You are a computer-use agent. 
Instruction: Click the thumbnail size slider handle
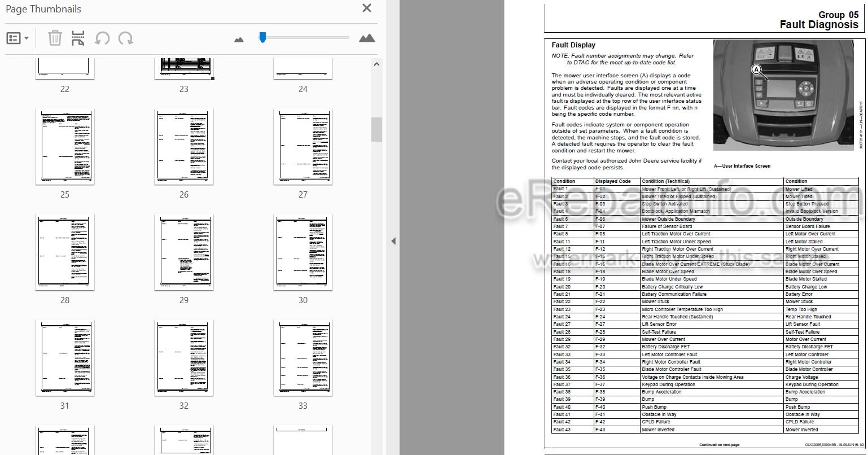[262, 37]
